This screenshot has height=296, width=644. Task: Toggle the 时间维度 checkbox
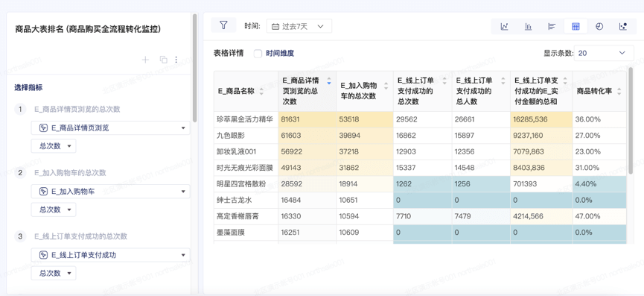pyautogui.click(x=258, y=54)
